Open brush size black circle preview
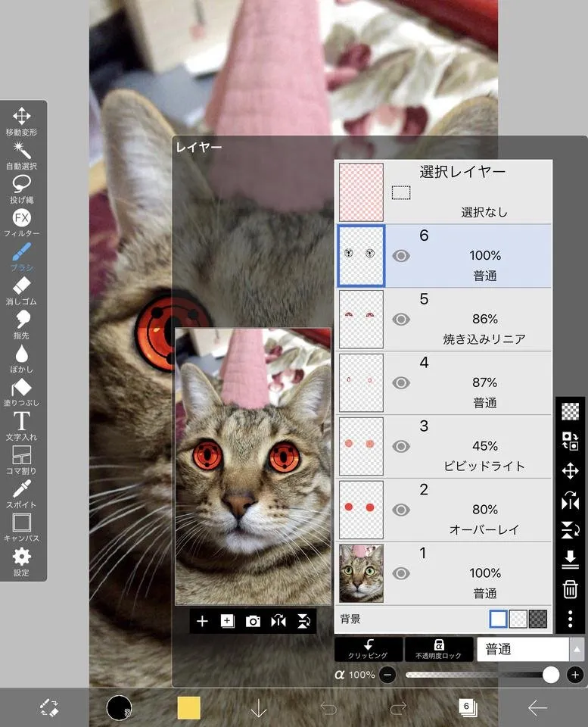 119,708
